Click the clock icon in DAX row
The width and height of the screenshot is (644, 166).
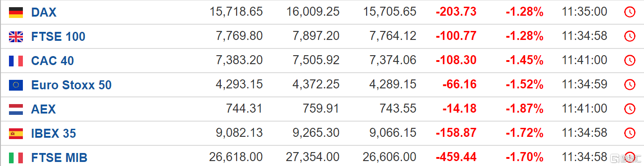pyautogui.click(x=630, y=13)
